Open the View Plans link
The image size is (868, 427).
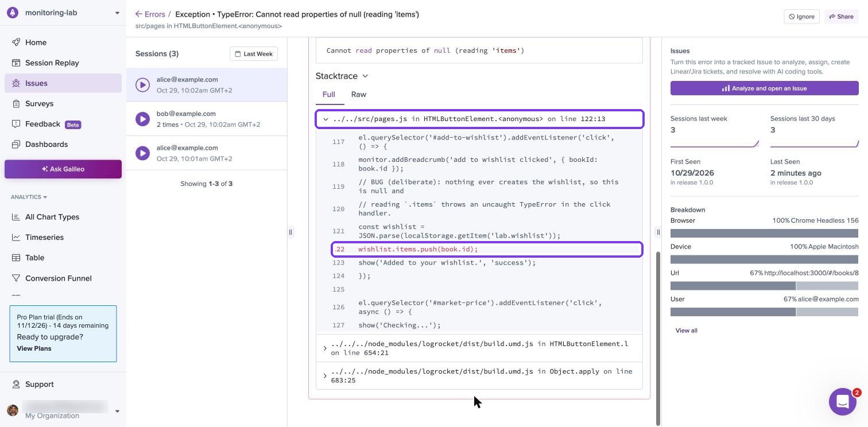pos(34,348)
